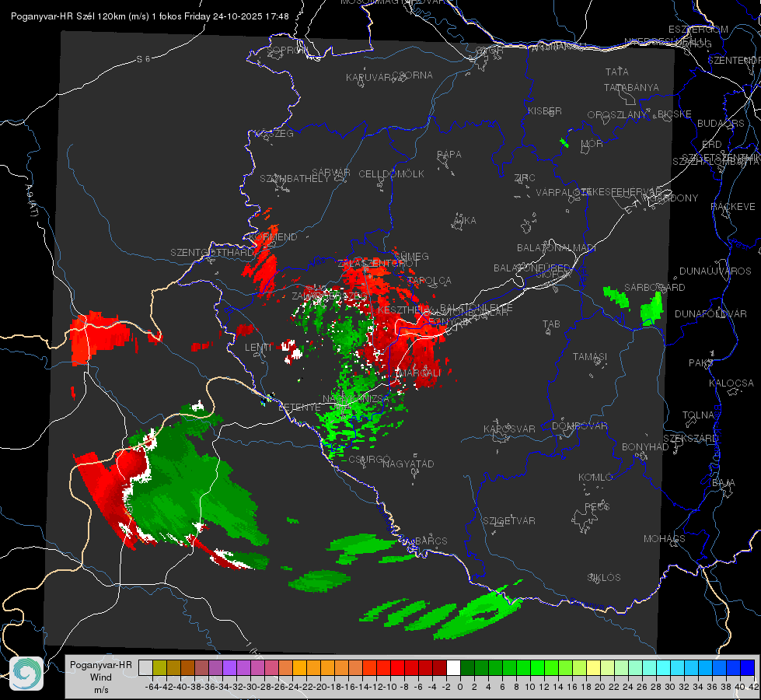Click the white zero-velocity swatch in the legend

coord(453,667)
